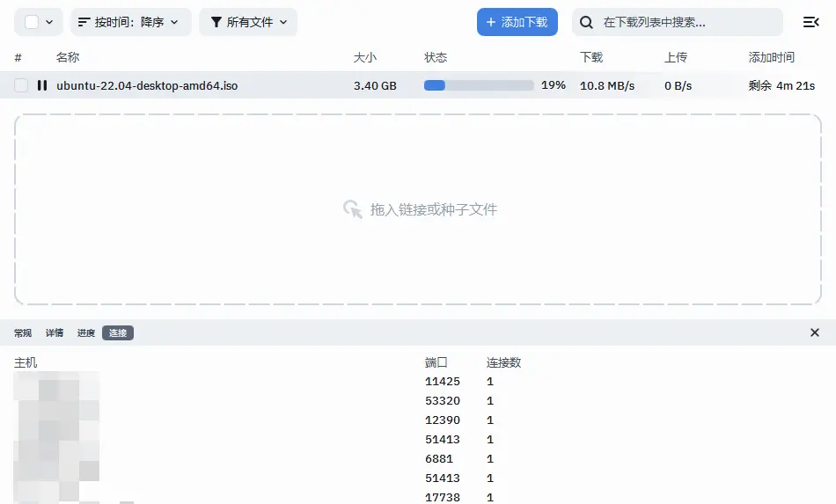
Task: Select port 6881 in connections list
Action: click(x=439, y=459)
